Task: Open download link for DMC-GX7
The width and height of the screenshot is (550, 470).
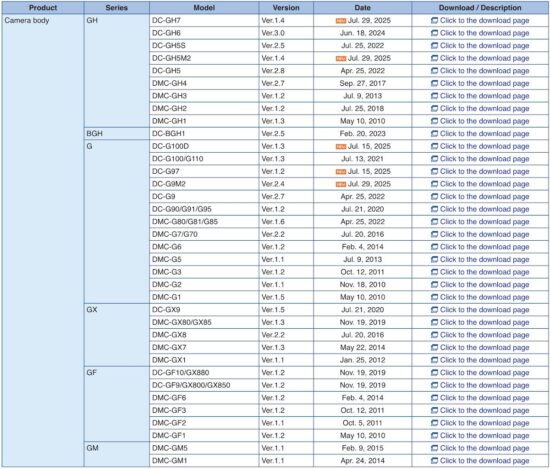Action: (484, 348)
